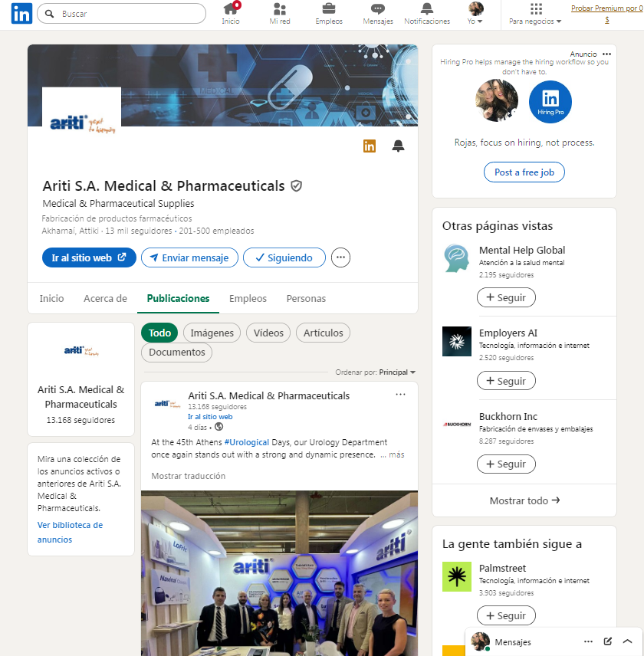644x656 pixels.
Task: Open the Ordenar por Principal dropdown
Action: pyautogui.click(x=375, y=372)
